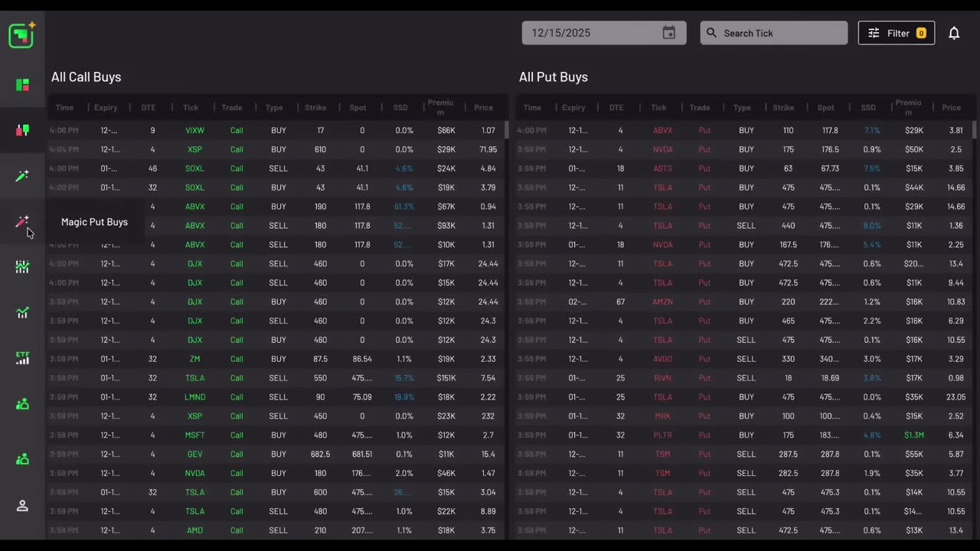Click the 12/15/2025 date field
Viewport: 980px width, 551px height.
click(x=604, y=33)
